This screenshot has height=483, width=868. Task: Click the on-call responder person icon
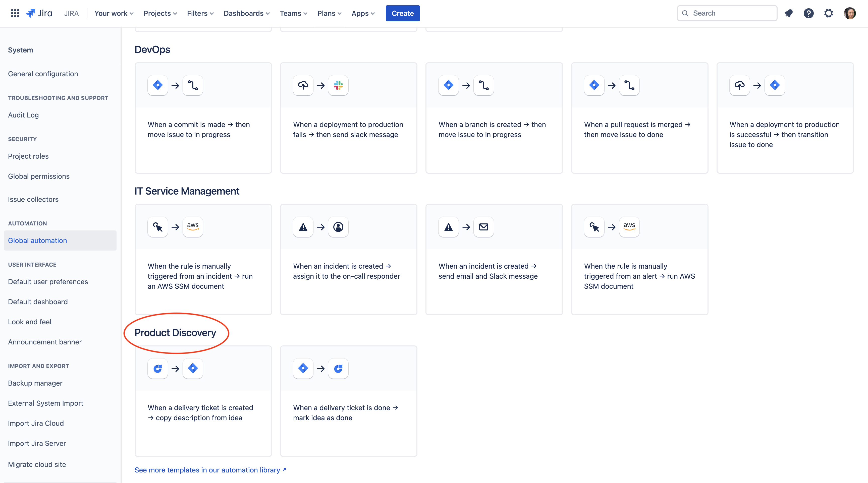(338, 227)
